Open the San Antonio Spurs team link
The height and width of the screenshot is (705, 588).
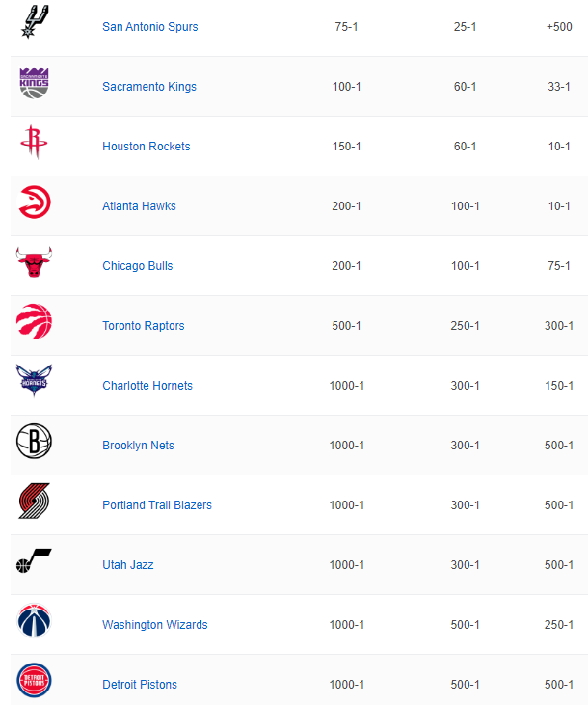pos(150,27)
